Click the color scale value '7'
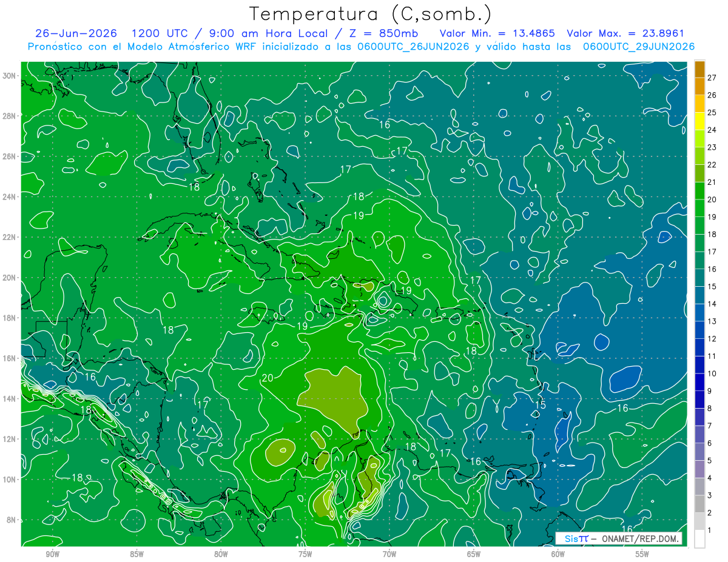The image size is (728, 562). (710, 426)
